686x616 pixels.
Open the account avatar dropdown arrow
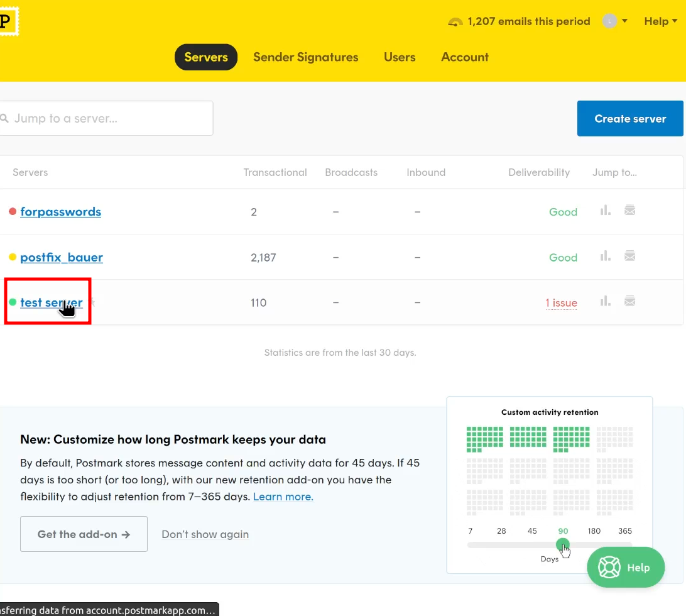[624, 21]
